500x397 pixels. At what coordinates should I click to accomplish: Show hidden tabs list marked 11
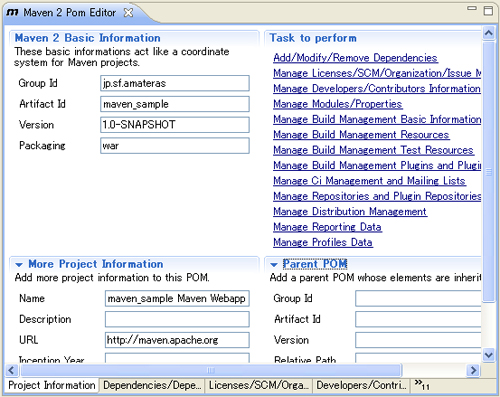click(x=422, y=385)
